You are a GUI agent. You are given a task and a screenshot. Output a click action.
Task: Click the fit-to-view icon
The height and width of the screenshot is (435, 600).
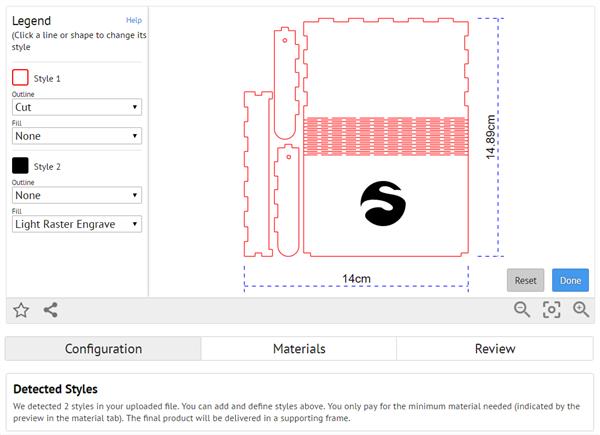pos(551,310)
